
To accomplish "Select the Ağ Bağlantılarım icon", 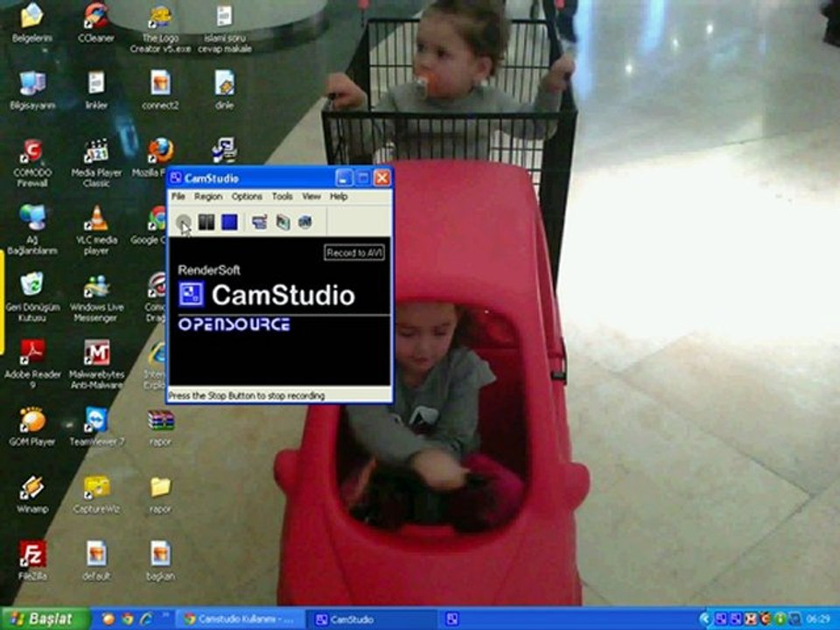I will (x=32, y=230).
